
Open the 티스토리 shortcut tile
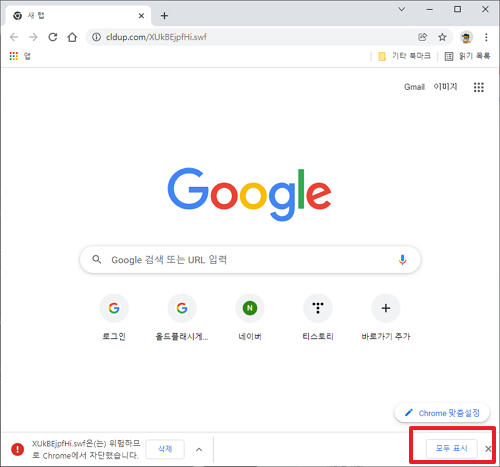318,317
